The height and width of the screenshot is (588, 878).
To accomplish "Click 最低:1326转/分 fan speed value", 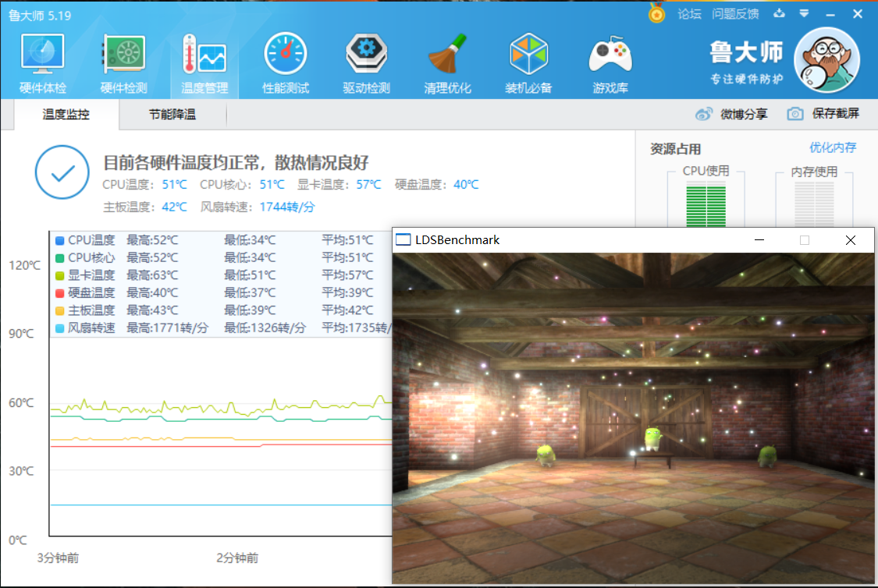I will click(x=265, y=328).
